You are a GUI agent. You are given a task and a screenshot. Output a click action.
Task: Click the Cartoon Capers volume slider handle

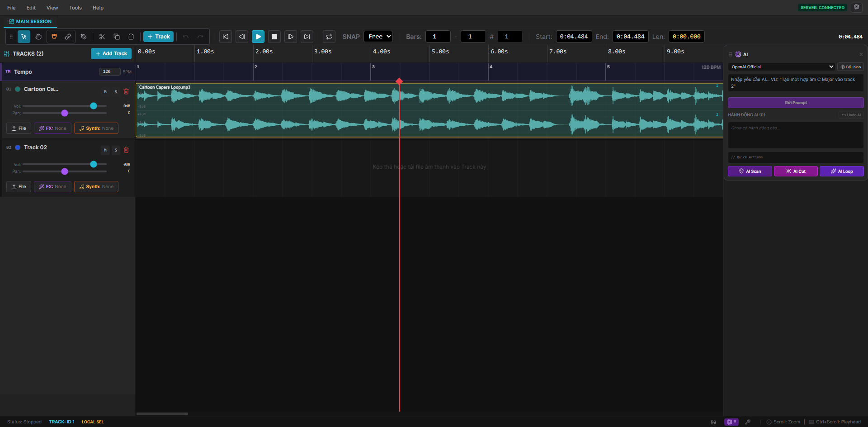tap(94, 106)
